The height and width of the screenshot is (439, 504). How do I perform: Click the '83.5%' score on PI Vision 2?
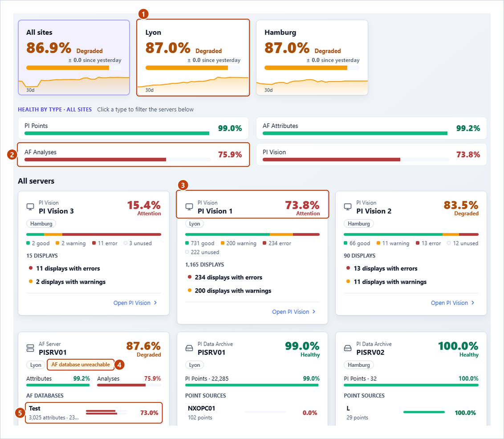point(461,205)
